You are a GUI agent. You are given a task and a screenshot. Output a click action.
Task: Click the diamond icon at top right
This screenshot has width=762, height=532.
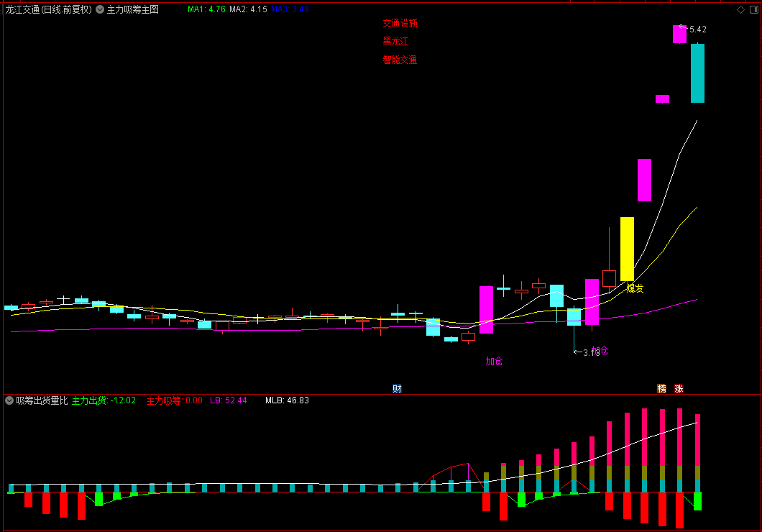tap(740, 10)
